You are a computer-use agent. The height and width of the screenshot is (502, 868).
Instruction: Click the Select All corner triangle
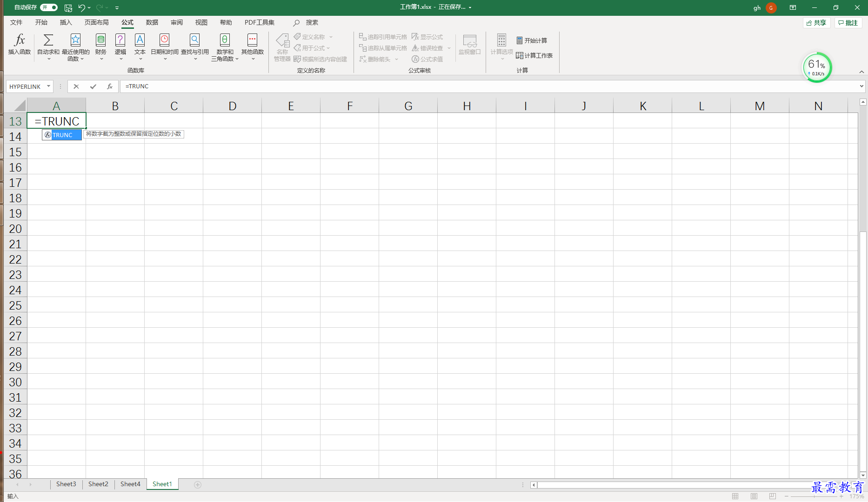[19, 105]
